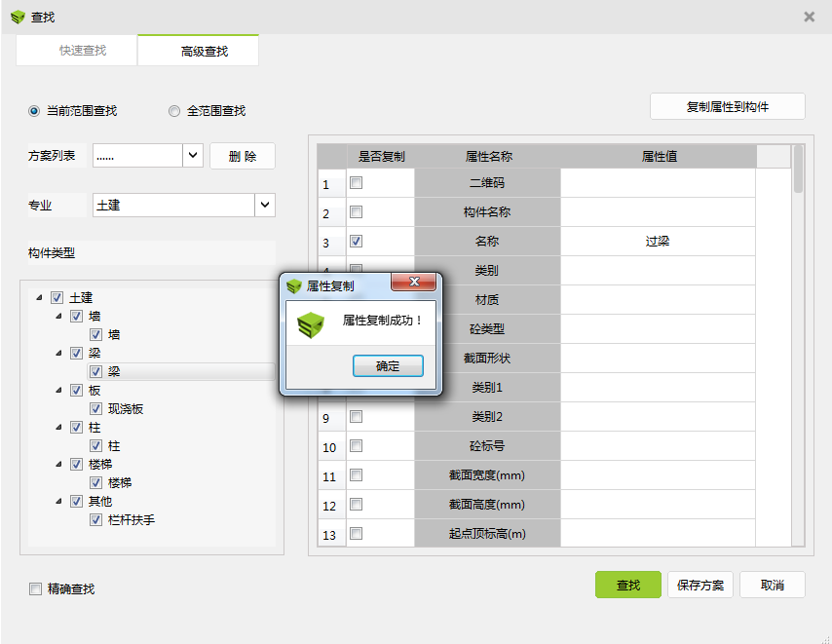Enable the 精确查找 checkbox

[x=35, y=588]
